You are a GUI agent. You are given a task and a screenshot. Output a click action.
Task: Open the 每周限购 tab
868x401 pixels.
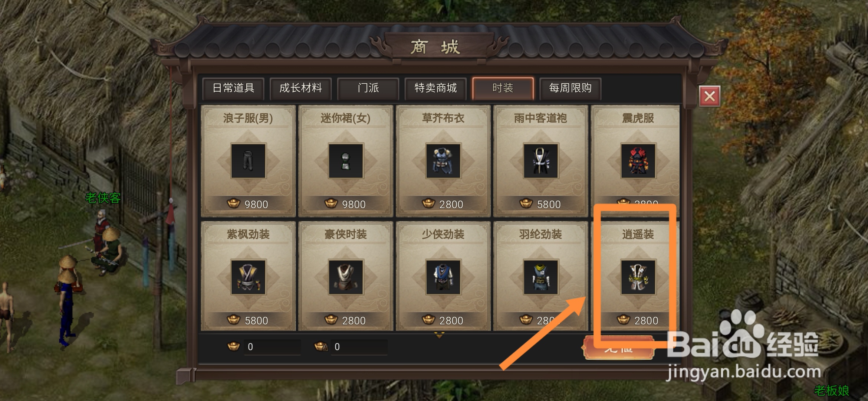tap(570, 88)
